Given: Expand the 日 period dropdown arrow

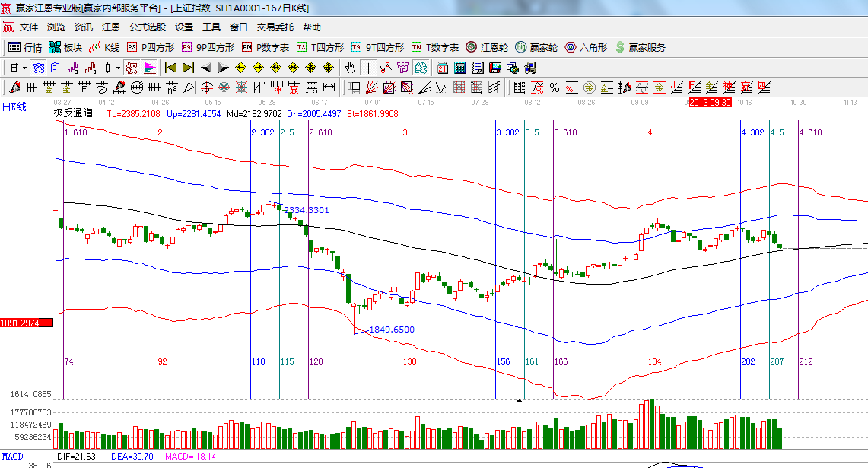Looking at the screenshot, I should click(24, 68).
